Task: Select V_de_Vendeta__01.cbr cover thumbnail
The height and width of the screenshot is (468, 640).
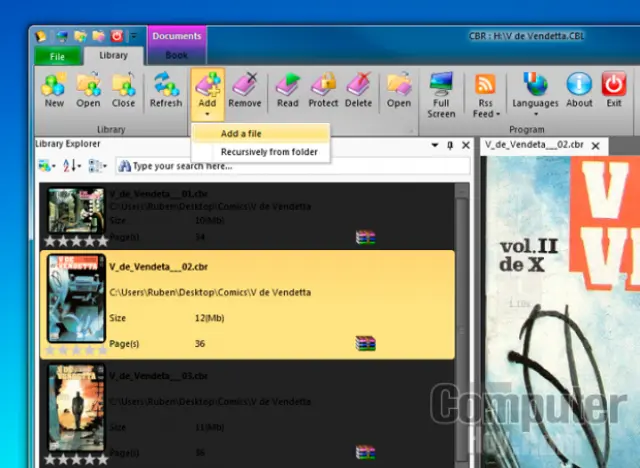Action: pyautogui.click(x=76, y=211)
